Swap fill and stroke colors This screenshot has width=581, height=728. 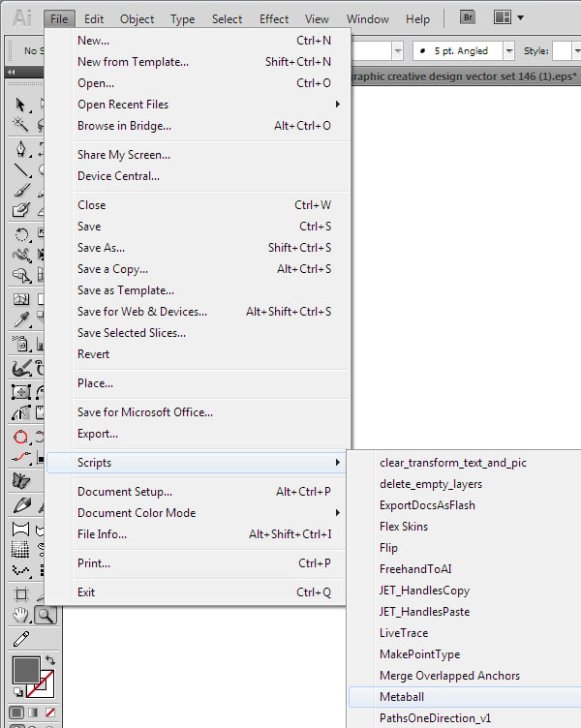50,660
